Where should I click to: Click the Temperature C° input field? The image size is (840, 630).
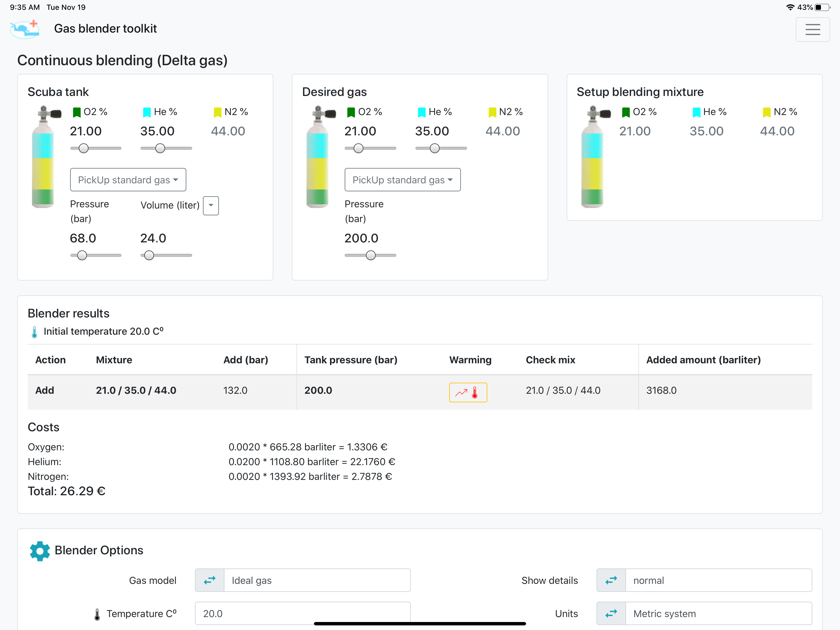point(303,613)
